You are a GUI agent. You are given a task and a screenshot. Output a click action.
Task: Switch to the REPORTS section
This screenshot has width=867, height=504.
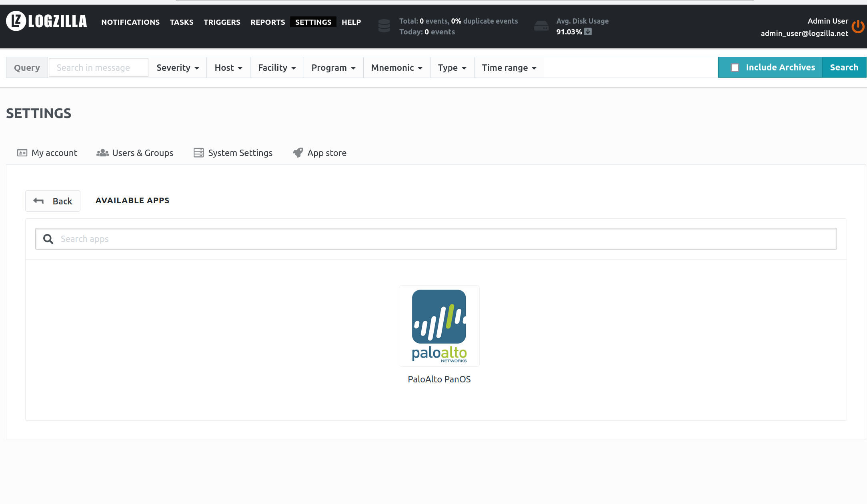(x=267, y=22)
